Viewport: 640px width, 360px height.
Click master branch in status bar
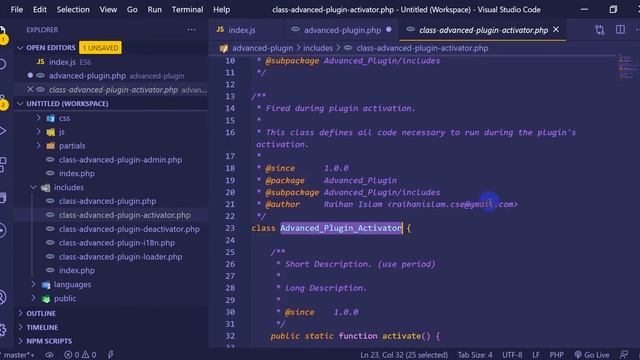click(18, 355)
